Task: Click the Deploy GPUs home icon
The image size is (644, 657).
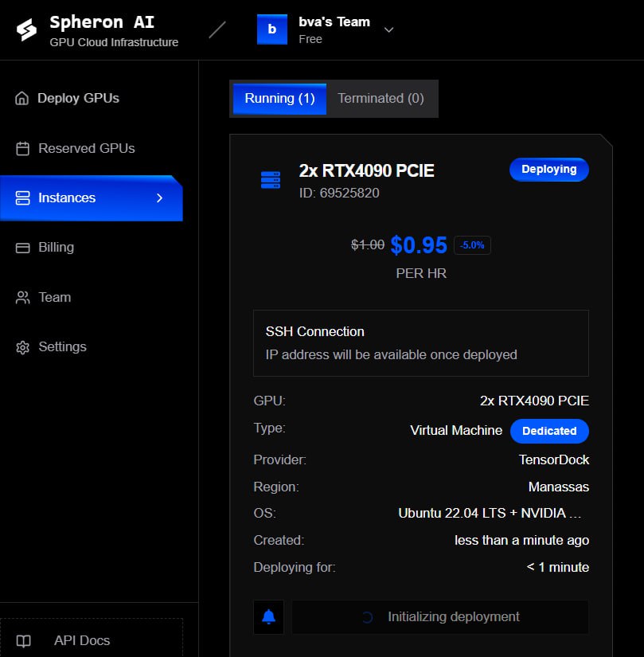Action: [x=22, y=99]
